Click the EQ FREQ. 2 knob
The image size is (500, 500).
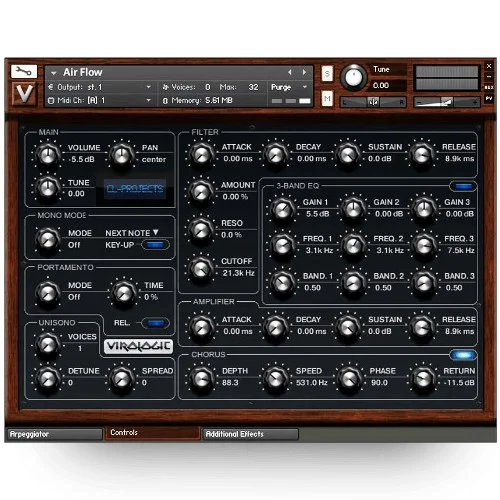point(353,245)
